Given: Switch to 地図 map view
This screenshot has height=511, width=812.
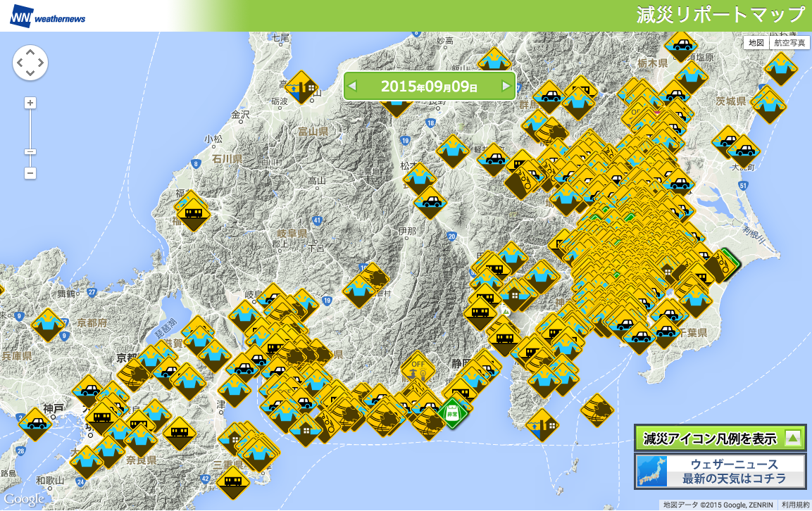Looking at the screenshot, I should click(756, 43).
